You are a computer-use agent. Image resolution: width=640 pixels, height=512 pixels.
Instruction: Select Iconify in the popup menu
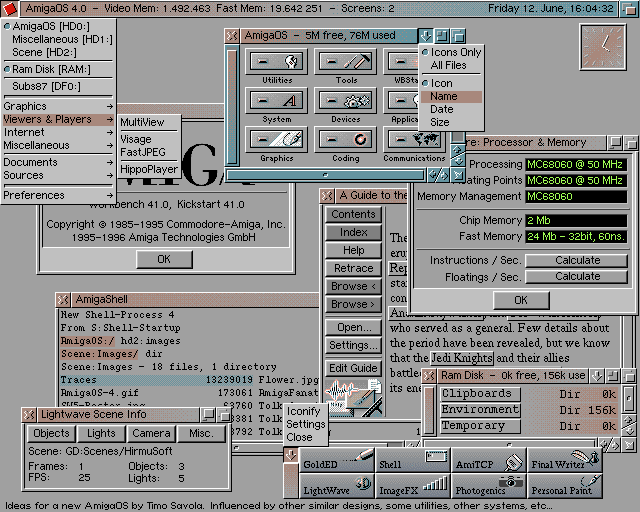304,411
